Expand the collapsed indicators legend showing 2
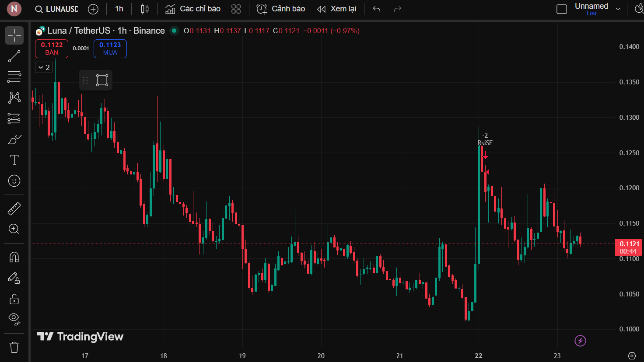 [x=44, y=67]
